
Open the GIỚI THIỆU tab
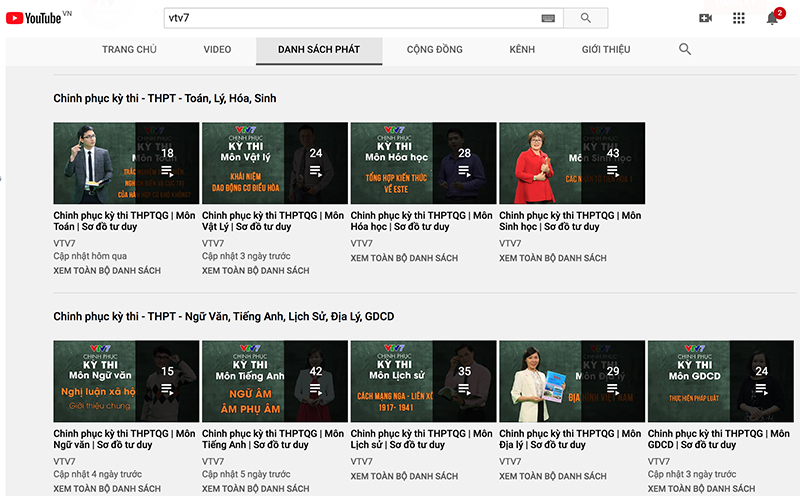(x=606, y=49)
